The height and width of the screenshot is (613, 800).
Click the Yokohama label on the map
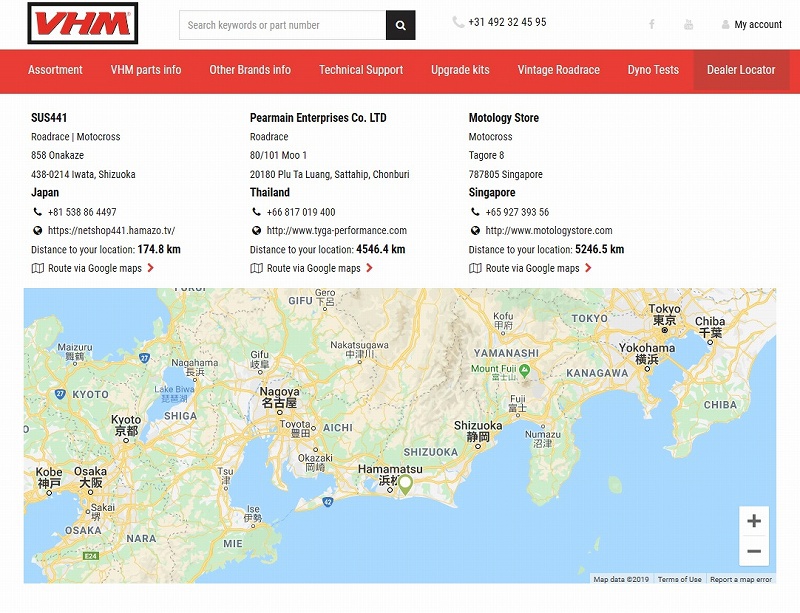647,353
